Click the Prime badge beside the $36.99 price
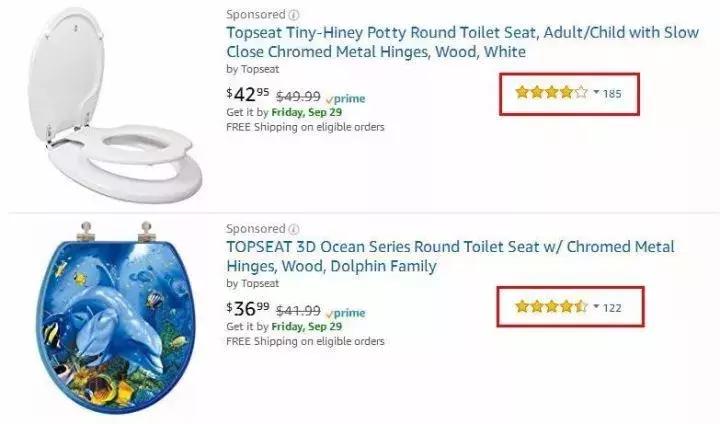Image resolution: width=720 pixels, height=424 pixels. 346,313
